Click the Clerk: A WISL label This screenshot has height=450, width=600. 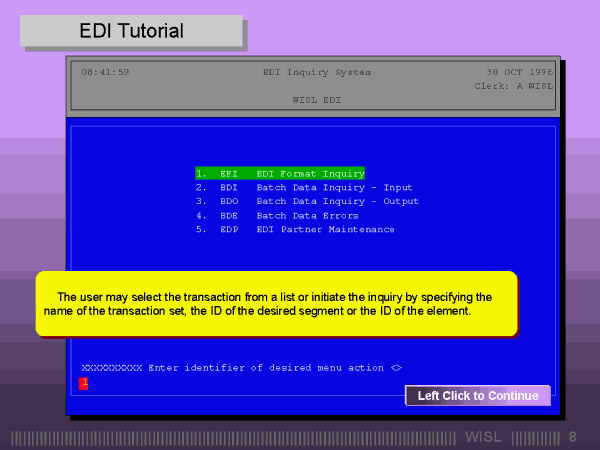tap(513, 86)
